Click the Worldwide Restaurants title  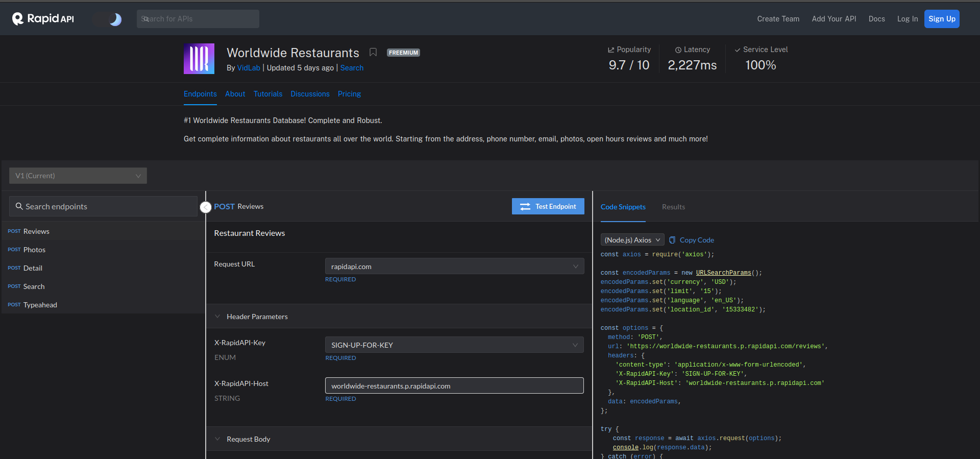[x=293, y=53]
